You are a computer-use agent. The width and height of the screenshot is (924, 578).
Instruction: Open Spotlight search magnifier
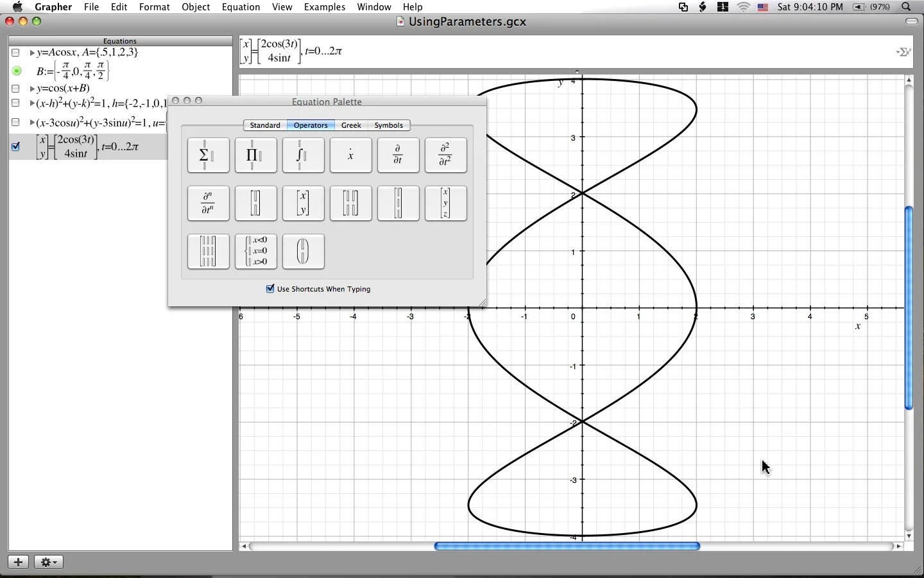906,7
